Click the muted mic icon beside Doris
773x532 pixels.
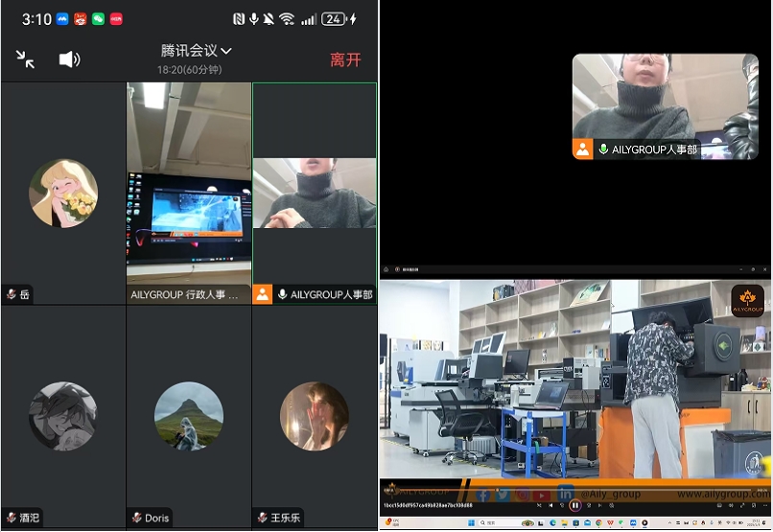(x=136, y=518)
